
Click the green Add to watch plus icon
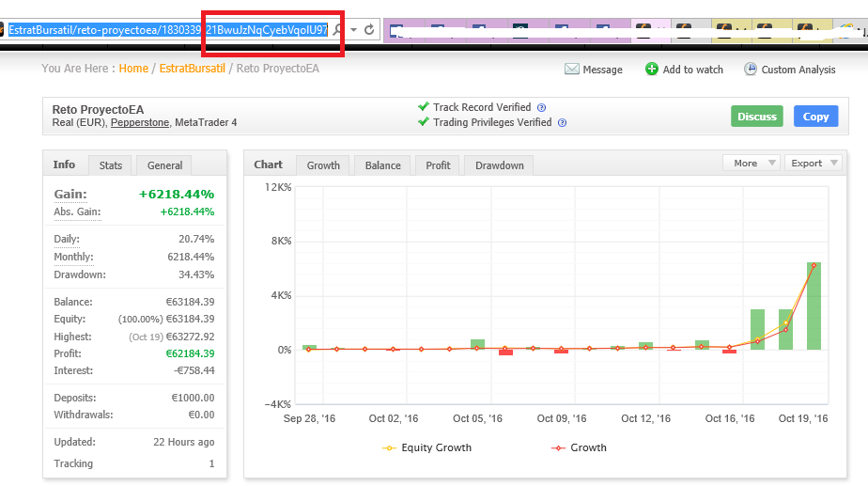tap(652, 70)
